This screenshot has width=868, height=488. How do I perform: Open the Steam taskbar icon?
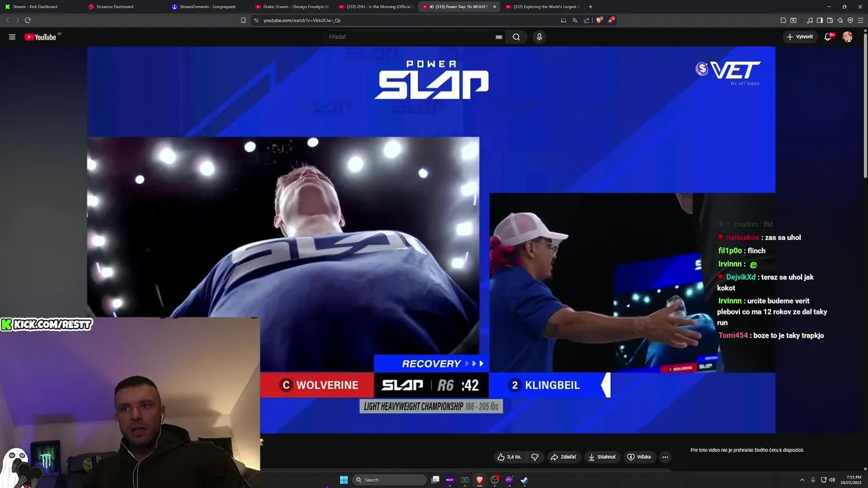pyautogui.click(x=524, y=480)
